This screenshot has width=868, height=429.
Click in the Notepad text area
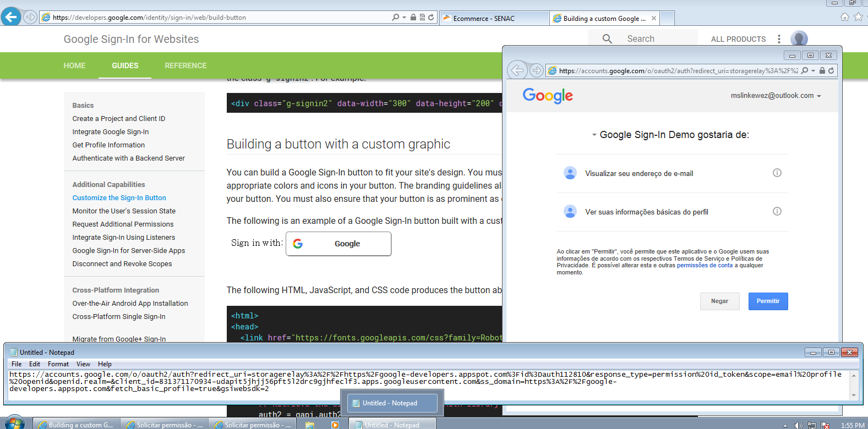coord(429,384)
